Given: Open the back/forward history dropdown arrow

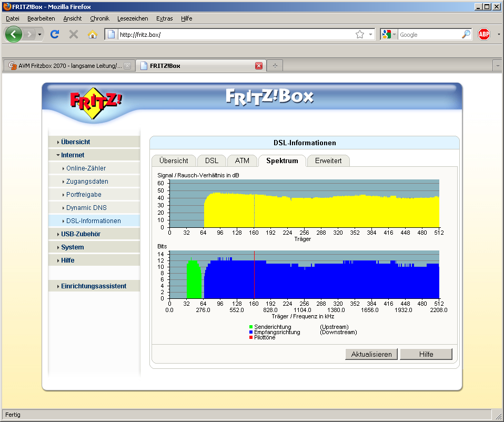Looking at the screenshot, I should click(x=39, y=34).
